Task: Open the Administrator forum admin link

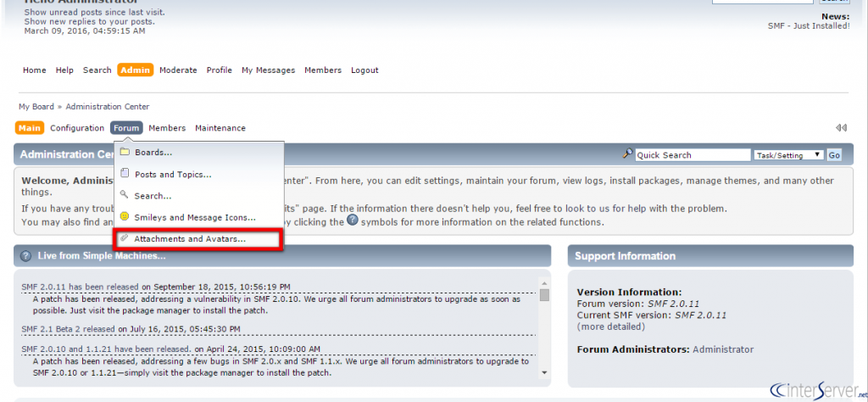Action: (x=723, y=349)
